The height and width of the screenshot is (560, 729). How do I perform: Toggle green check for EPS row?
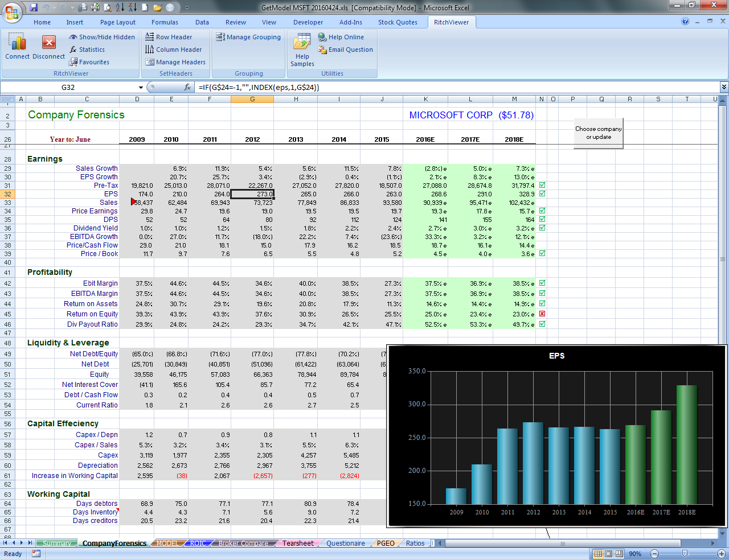pyautogui.click(x=542, y=193)
